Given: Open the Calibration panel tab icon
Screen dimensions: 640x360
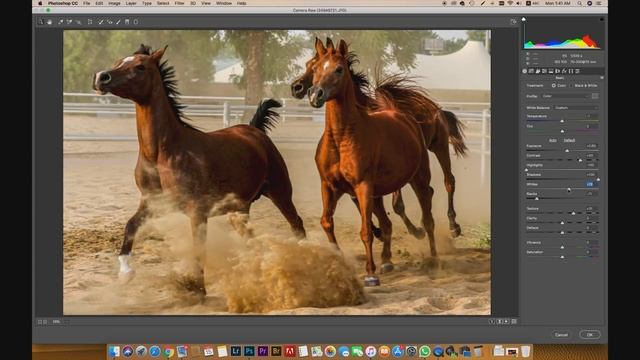Looking at the screenshot, I should 571,71.
